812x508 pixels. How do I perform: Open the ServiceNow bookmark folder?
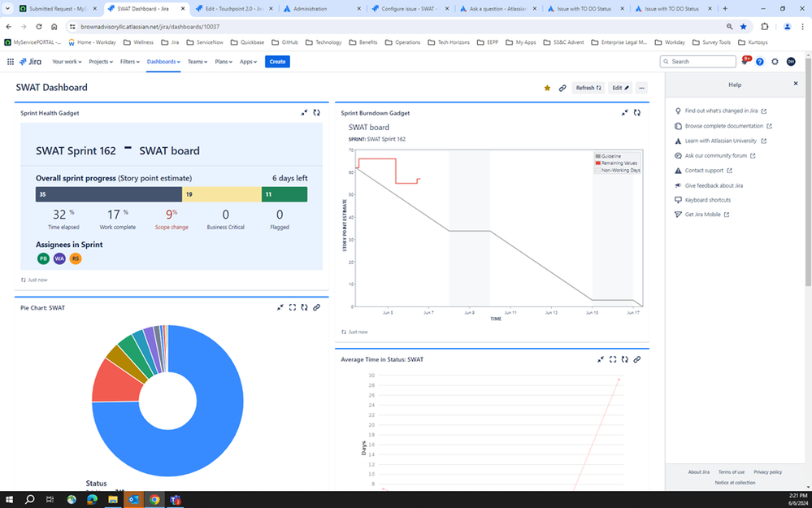pos(205,42)
